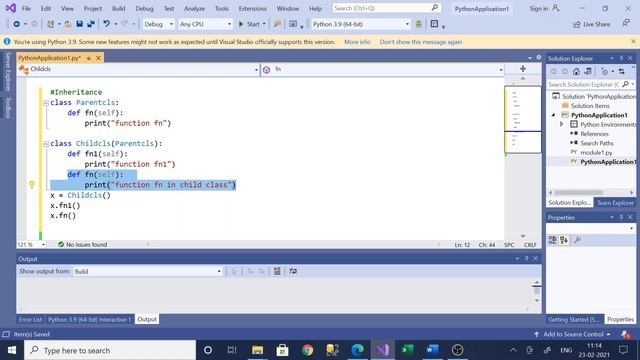Click Clear All icon in Output toolbar

[277, 271]
